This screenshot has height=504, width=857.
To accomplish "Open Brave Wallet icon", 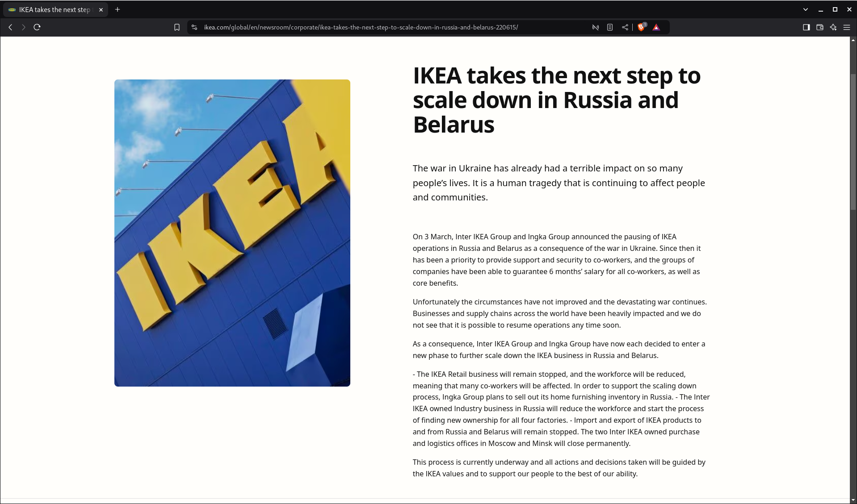I will coord(820,27).
